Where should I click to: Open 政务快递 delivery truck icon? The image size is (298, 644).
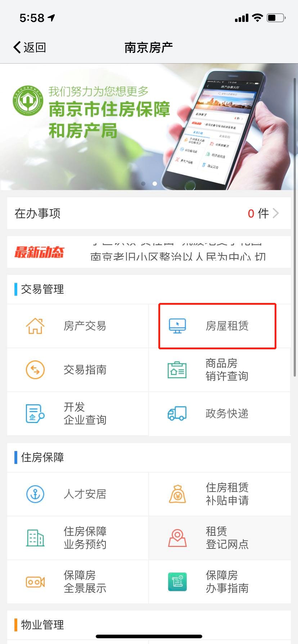point(177,414)
